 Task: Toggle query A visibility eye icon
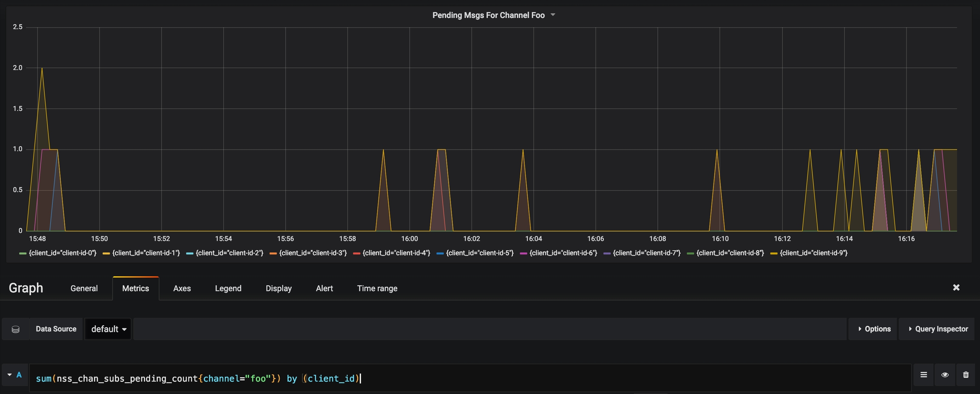point(945,375)
